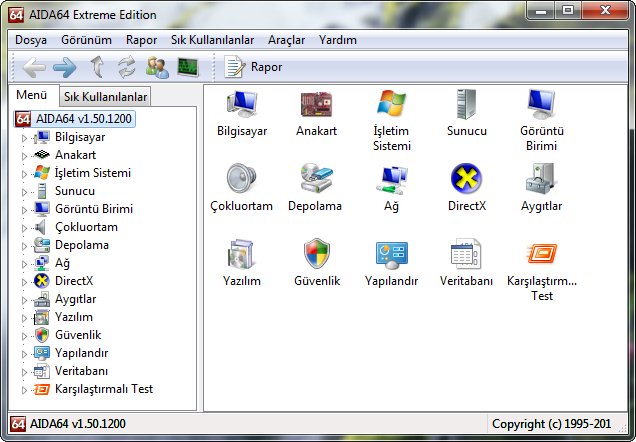Open Yazılım icon in right pane
Image resolution: width=636 pixels, height=442 pixels.
point(241,254)
